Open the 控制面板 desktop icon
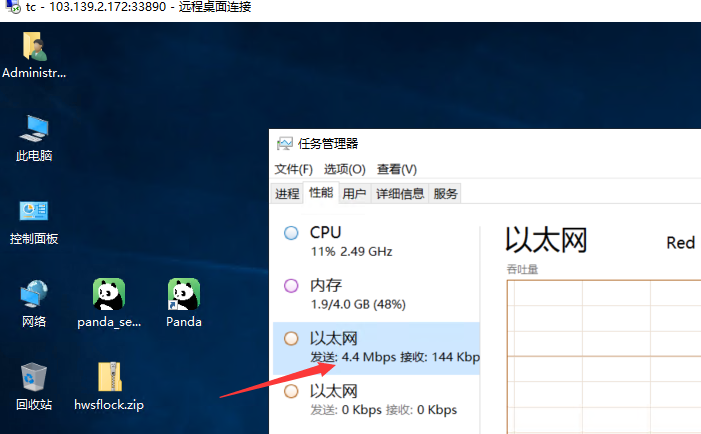Viewport: 701px width, 434px height. pyautogui.click(x=34, y=213)
